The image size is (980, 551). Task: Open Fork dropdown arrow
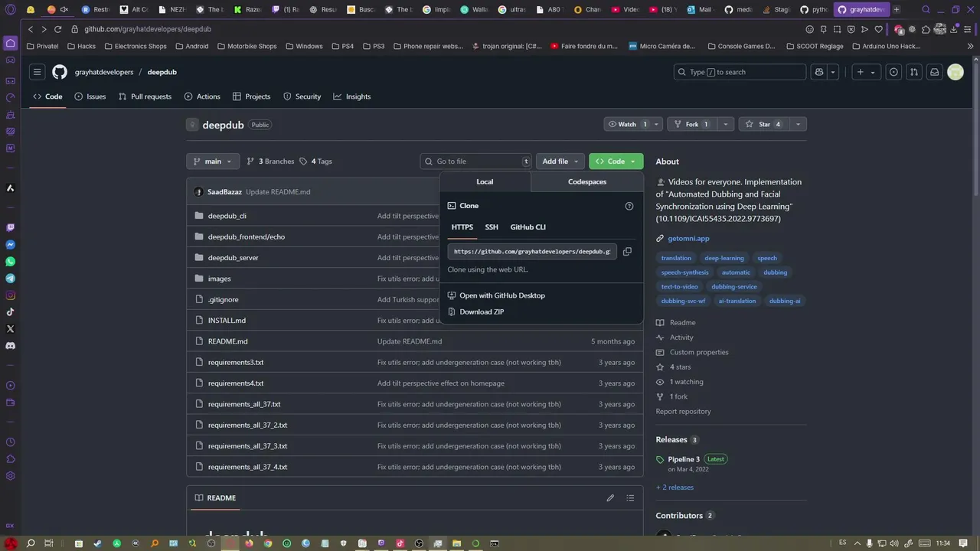tap(726, 124)
